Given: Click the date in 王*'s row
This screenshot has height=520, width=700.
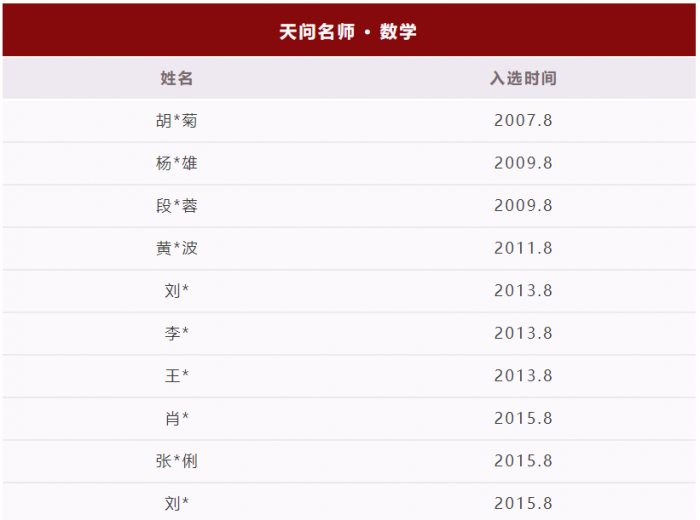Looking at the screenshot, I should 523,376.
